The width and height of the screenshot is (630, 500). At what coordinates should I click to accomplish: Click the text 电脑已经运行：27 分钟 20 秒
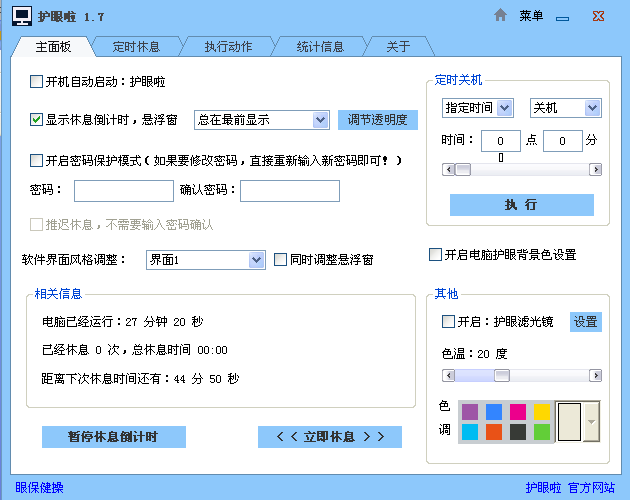point(123,322)
